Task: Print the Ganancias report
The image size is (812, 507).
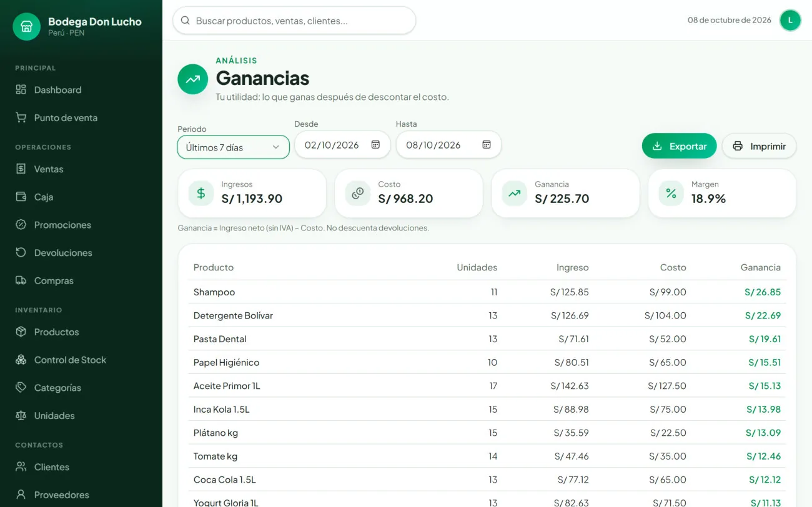Action: click(759, 146)
